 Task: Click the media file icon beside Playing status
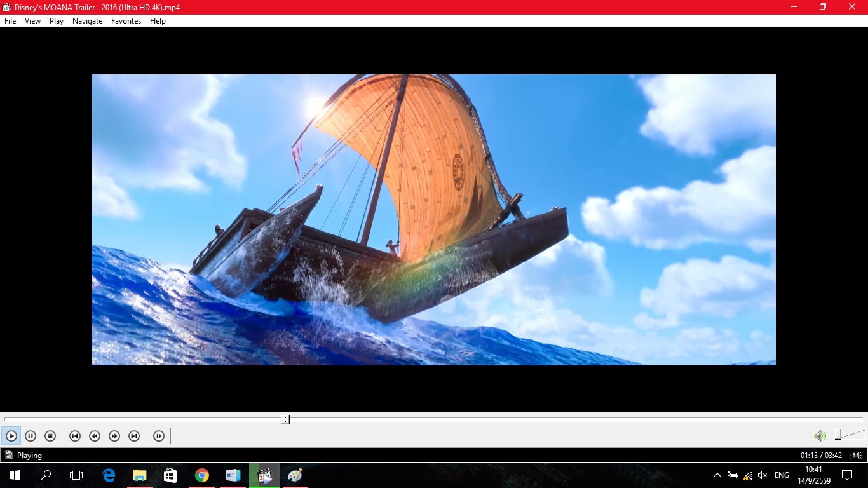coord(8,455)
